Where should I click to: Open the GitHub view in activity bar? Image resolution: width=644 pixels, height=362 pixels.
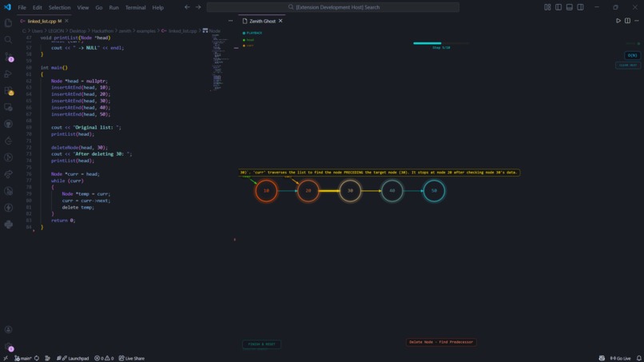pos(8,124)
